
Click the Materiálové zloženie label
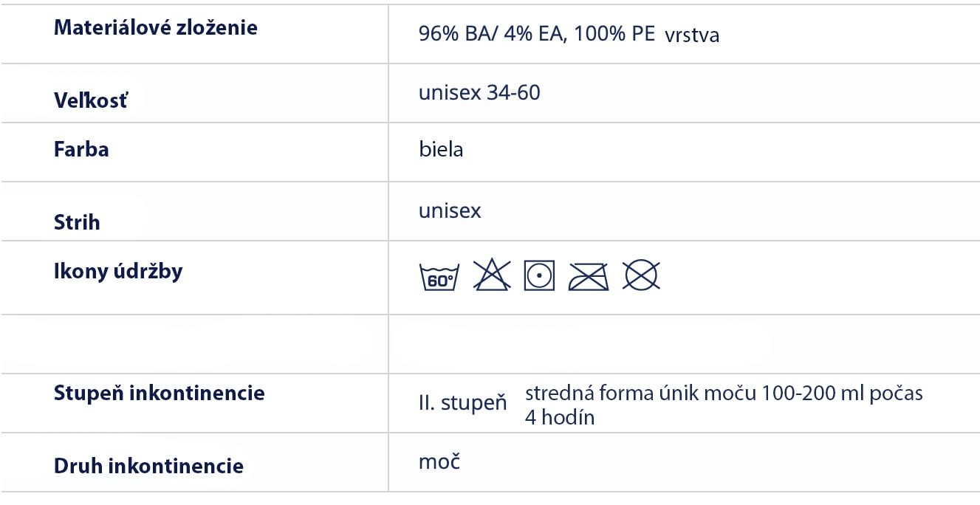(x=156, y=28)
